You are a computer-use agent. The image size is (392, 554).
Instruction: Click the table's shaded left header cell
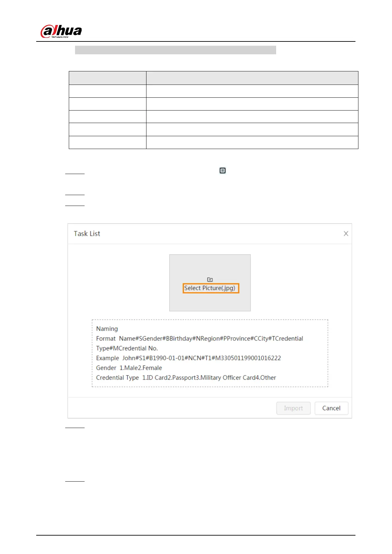107,78
